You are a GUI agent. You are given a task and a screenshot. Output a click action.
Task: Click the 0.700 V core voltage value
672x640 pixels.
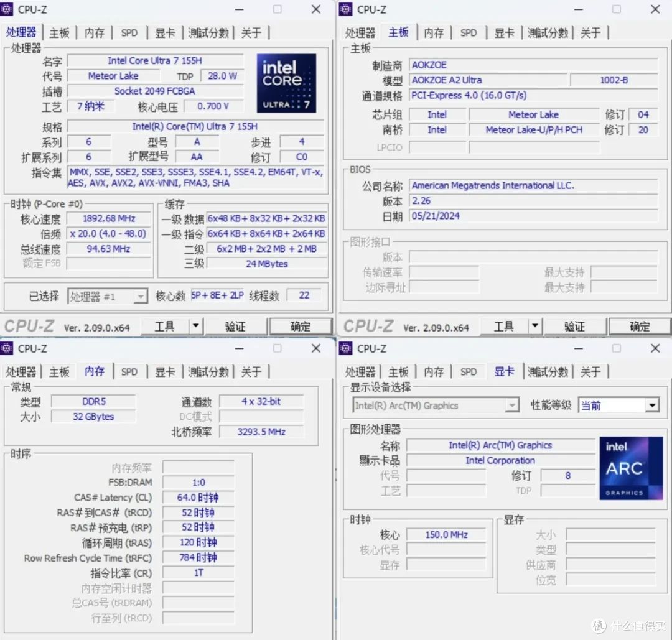(213, 106)
